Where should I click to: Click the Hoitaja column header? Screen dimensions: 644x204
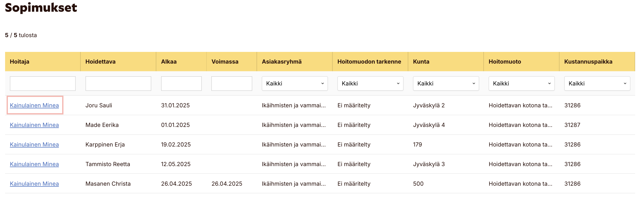click(20, 62)
